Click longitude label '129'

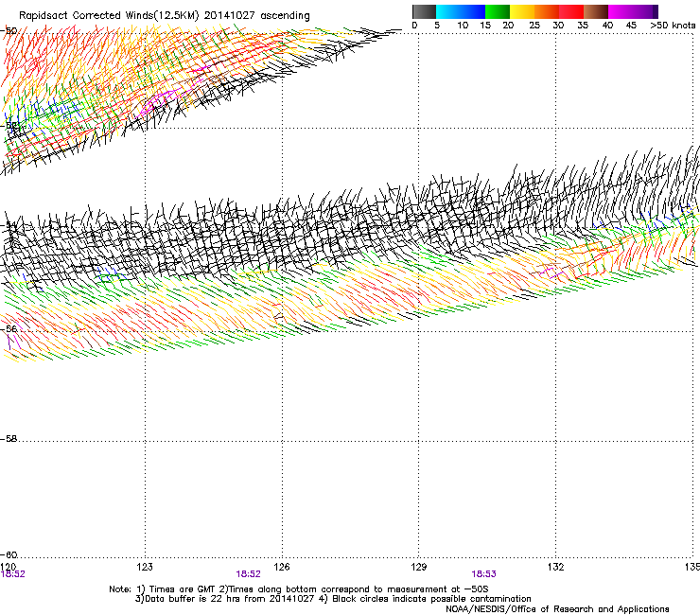click(x=419, y=567)
